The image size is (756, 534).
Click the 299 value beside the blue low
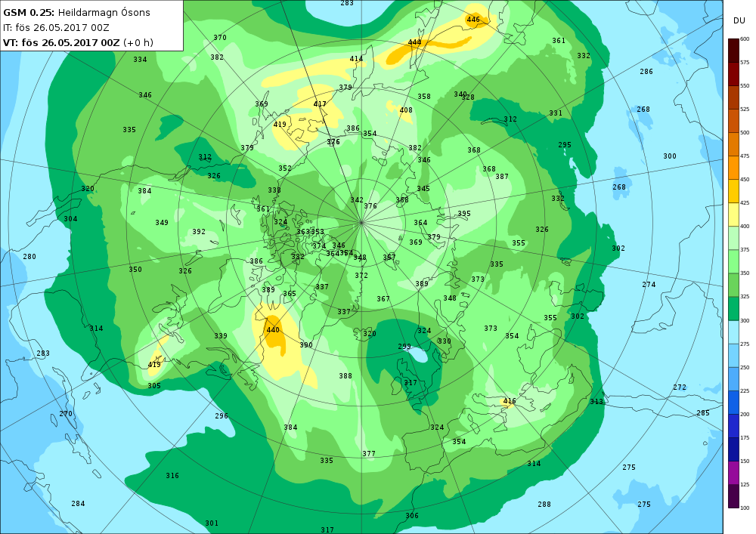[x=404, y=347]
